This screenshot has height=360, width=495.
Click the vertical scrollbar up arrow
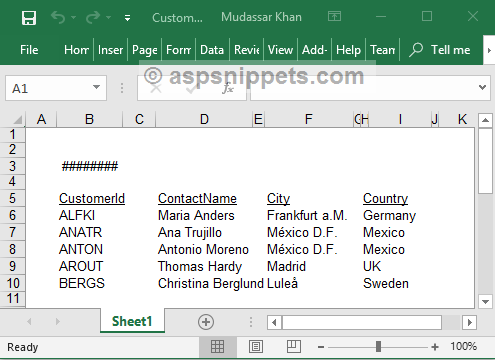point(485,120)
